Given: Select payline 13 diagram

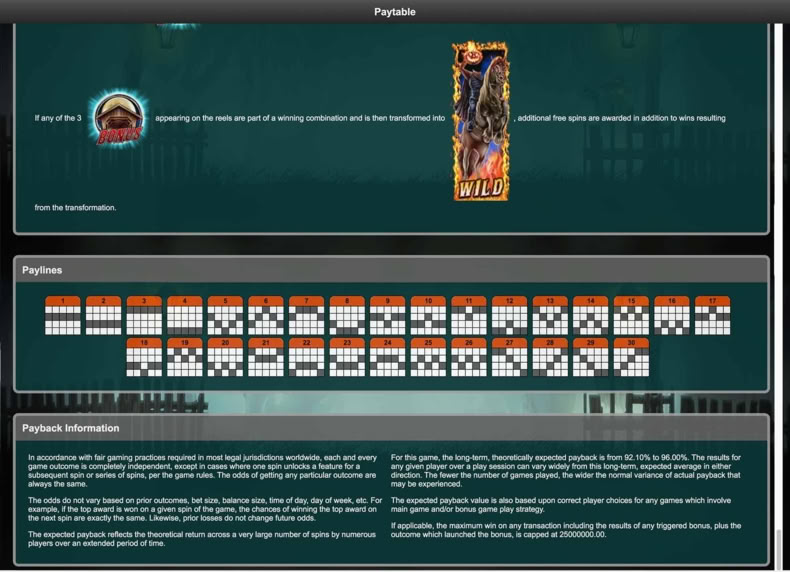Looking at the screenshot, I should click(550, 315).
